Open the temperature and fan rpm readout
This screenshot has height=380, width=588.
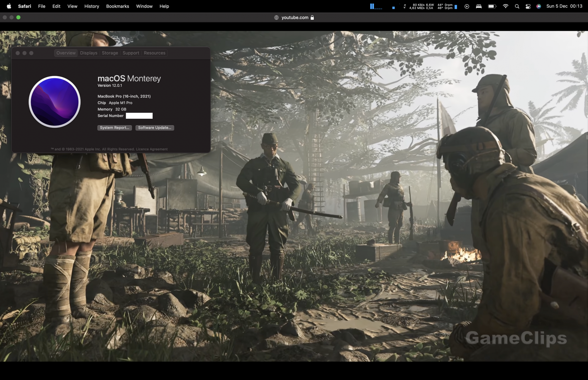coord(445,6)
